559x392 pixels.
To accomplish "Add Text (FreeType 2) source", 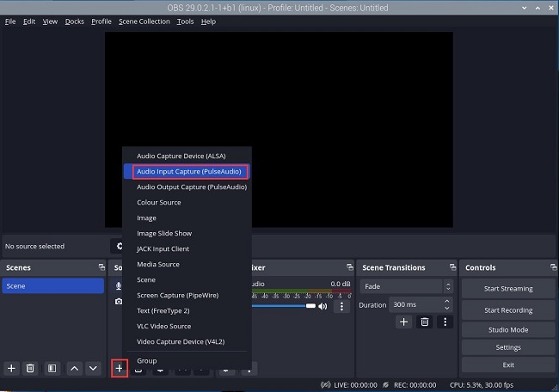I will [187, 310].
